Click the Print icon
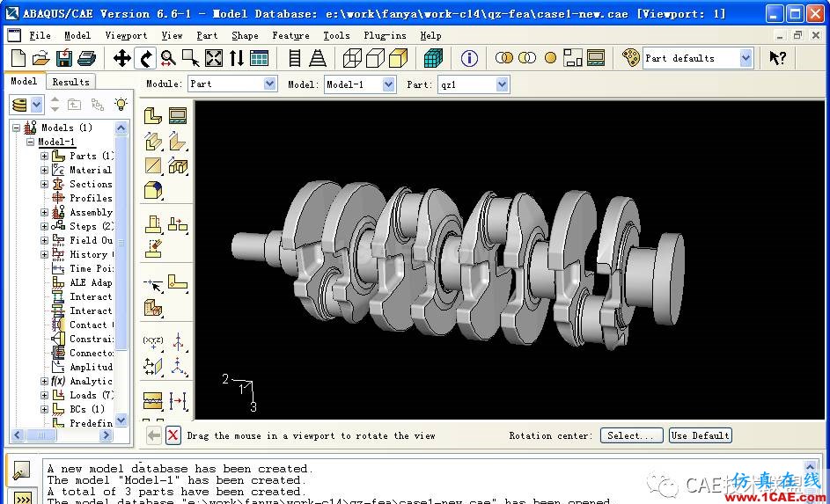 87,58
